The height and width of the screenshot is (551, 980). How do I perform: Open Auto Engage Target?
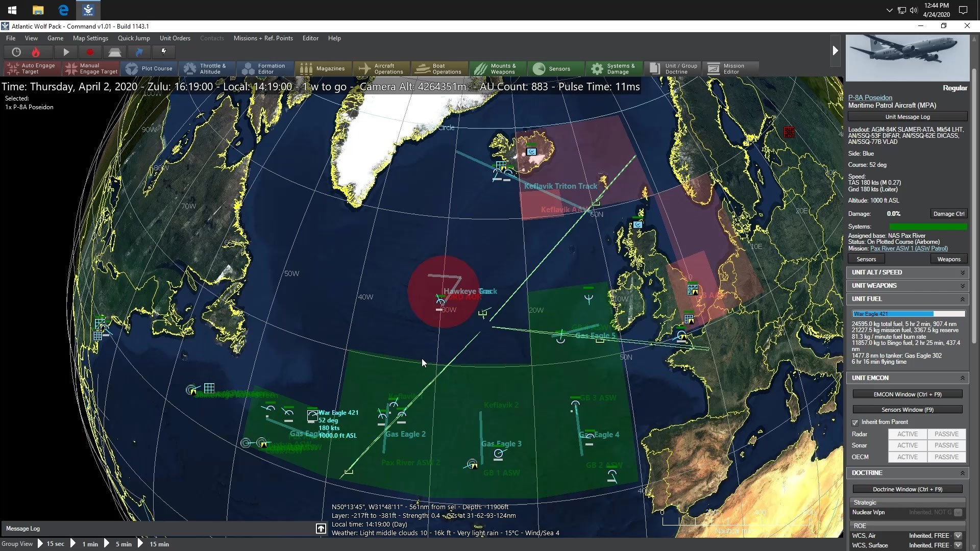click(x=32, y=68)
